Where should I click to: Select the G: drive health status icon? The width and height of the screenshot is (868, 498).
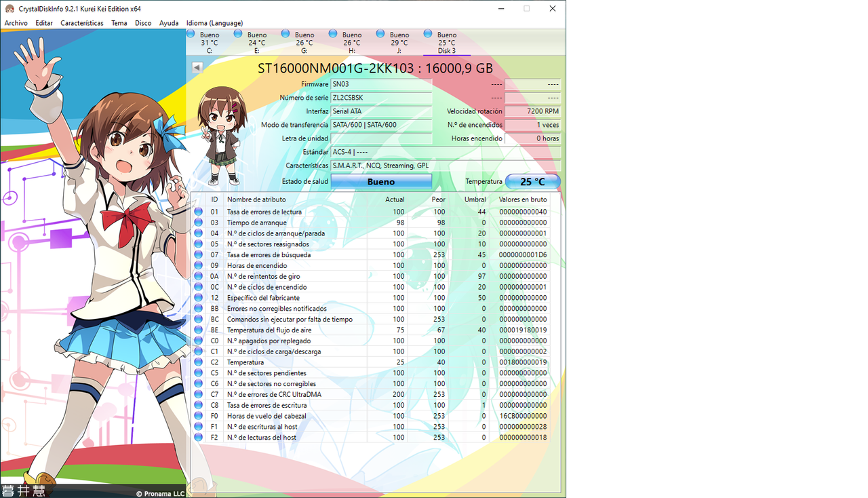pos(285,34)
